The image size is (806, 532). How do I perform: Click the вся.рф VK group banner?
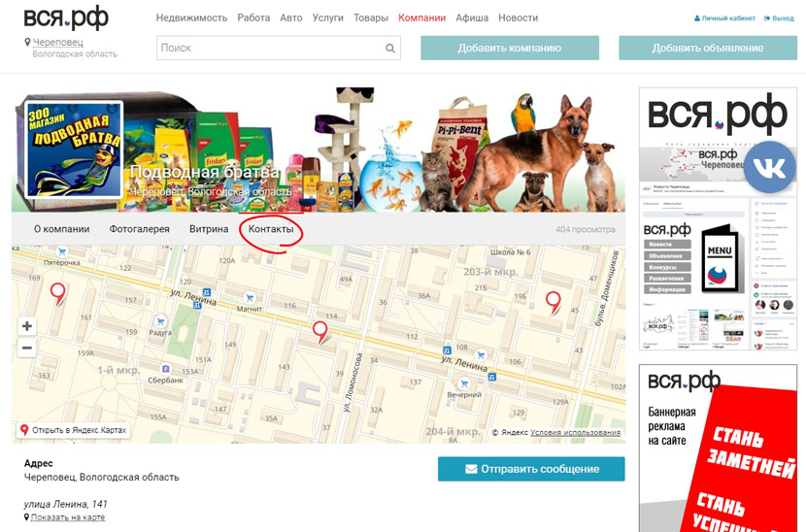(718, 219)
